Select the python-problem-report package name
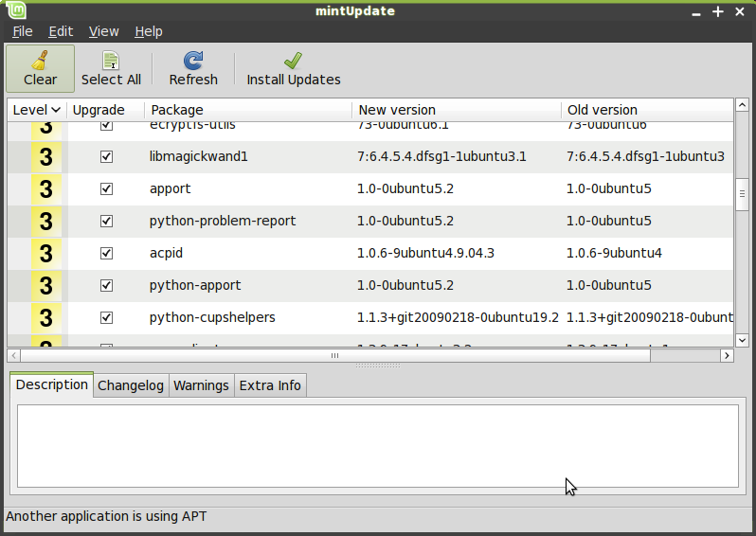756x536 pixels. 223,222
